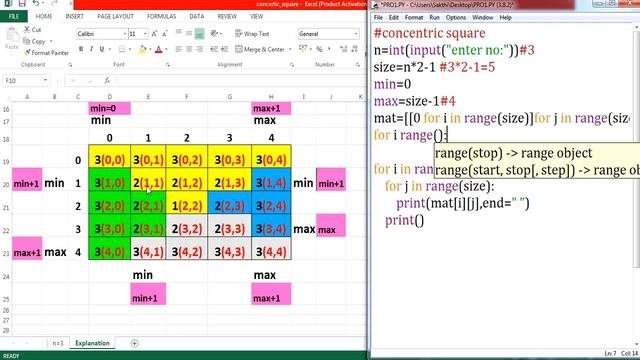Toggle Middle Align in the Alignment group
The height and width of the screenshot is (360, 640).
point(189,33)
